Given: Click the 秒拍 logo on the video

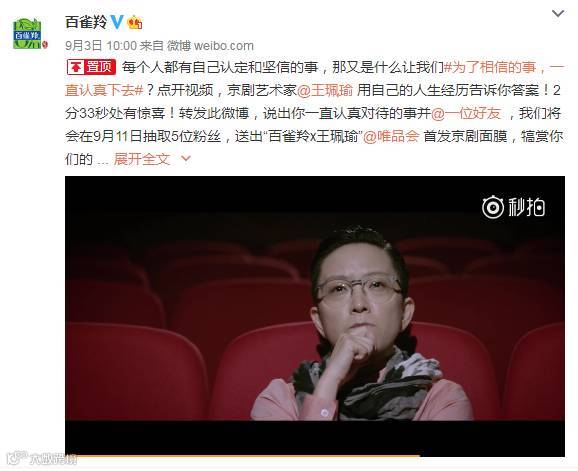Looking at the screenshot, I should click(x=513, y=207).
